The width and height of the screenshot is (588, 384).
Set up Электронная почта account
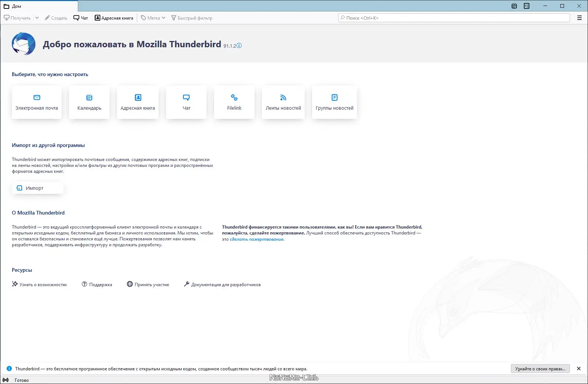[37, 102]
